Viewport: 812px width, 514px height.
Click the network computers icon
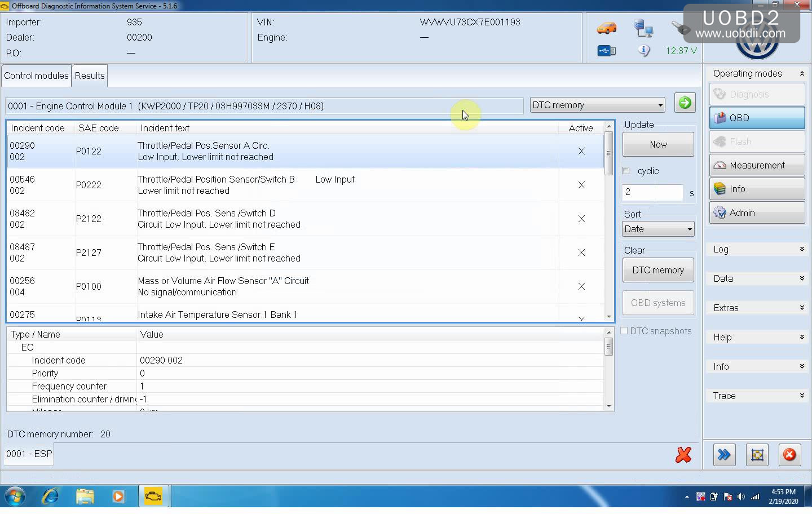click(643, 28)
